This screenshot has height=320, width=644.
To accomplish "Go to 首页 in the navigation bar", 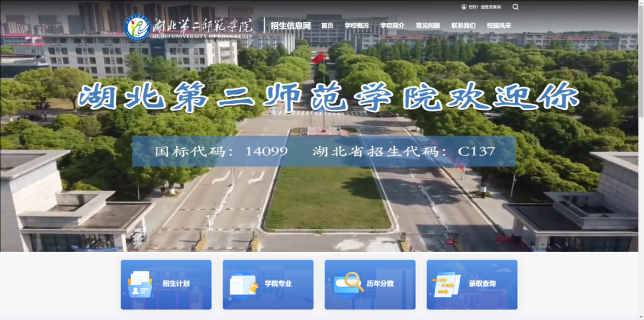I will point(327,26).
